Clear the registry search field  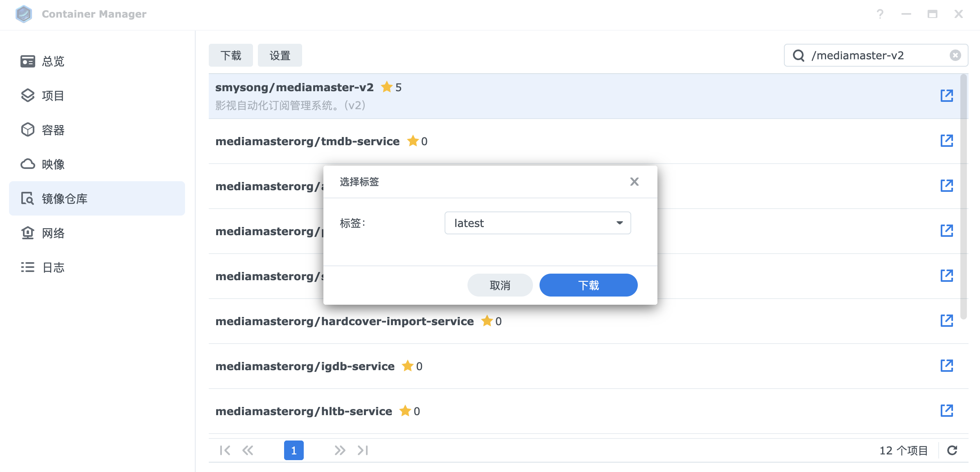[955, 55]
